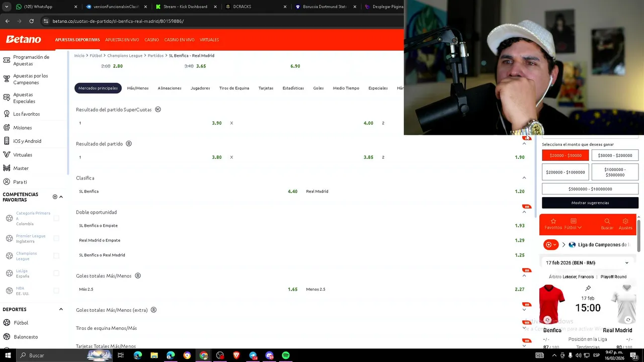The image size is (644, 362).
Task: Tick the Champions League checkbox
Action: pos(56,256)
